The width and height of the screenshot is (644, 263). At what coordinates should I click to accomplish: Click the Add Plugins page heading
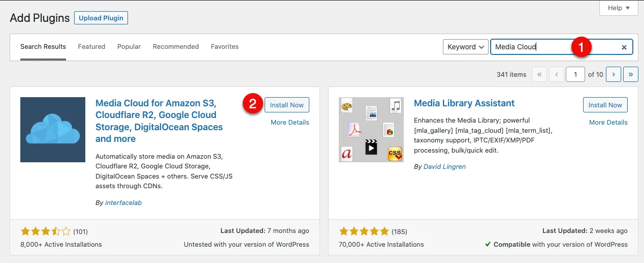(x=40, y=18)
